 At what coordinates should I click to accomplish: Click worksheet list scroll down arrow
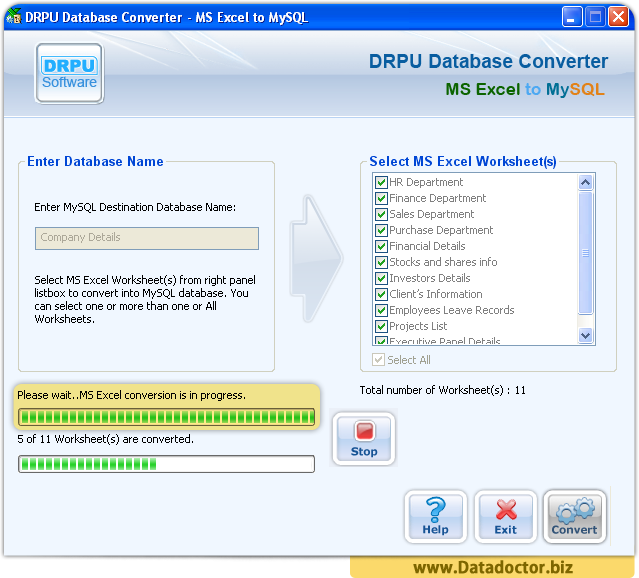(586, 336)
